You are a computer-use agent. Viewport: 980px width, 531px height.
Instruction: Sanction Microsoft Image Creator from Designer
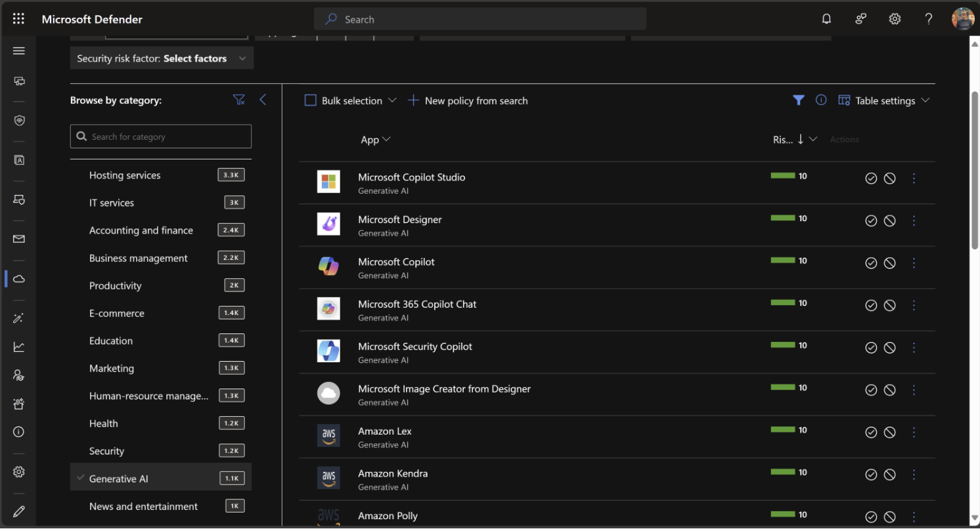tap(871, 390)
